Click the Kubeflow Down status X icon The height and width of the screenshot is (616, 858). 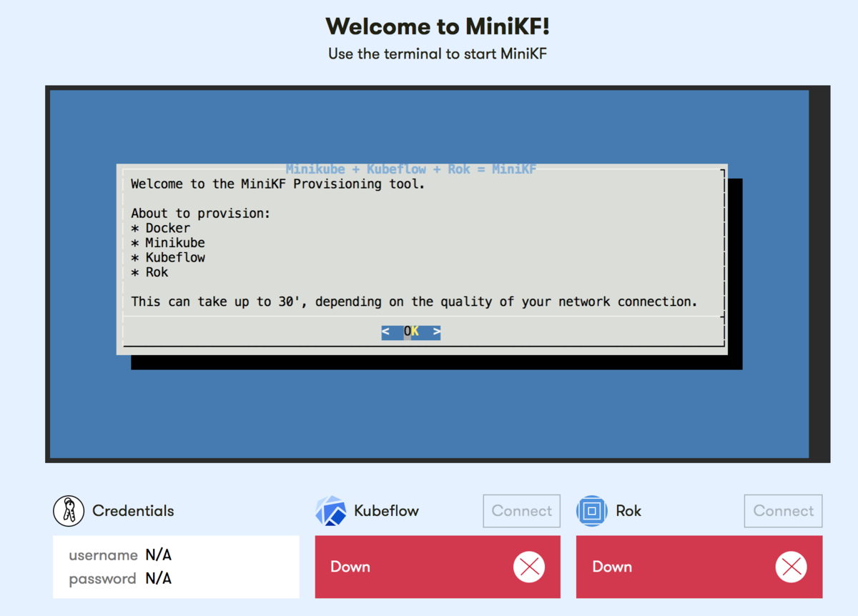click(x=529, y=567)
